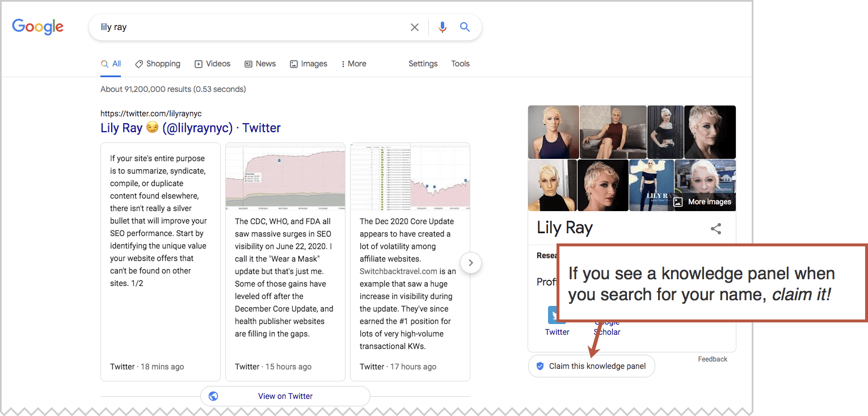Click Twitter · 15 hours ago timestamp

(273, 367)
